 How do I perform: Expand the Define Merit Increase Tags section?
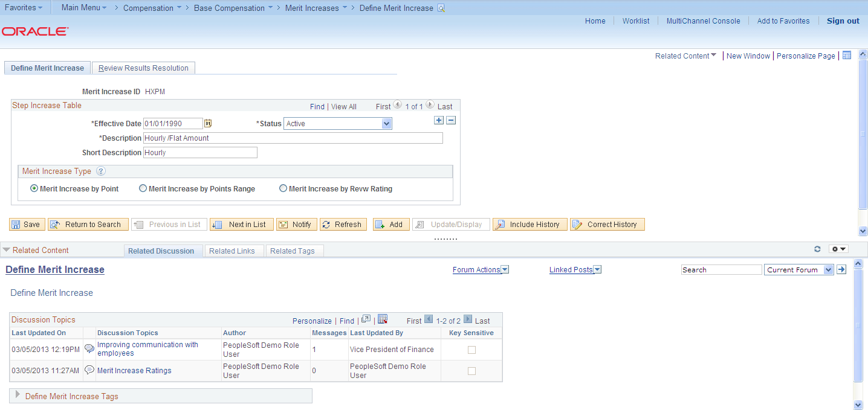17,396
